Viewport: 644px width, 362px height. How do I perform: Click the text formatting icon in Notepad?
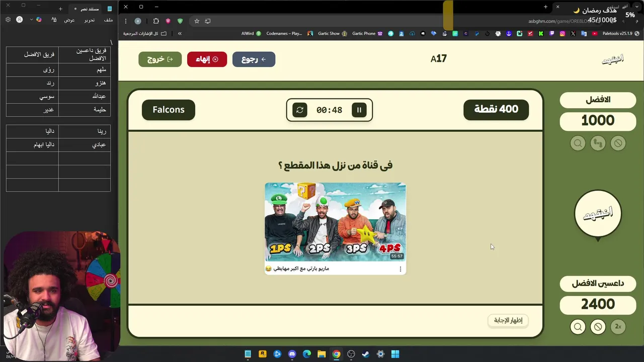54,20
